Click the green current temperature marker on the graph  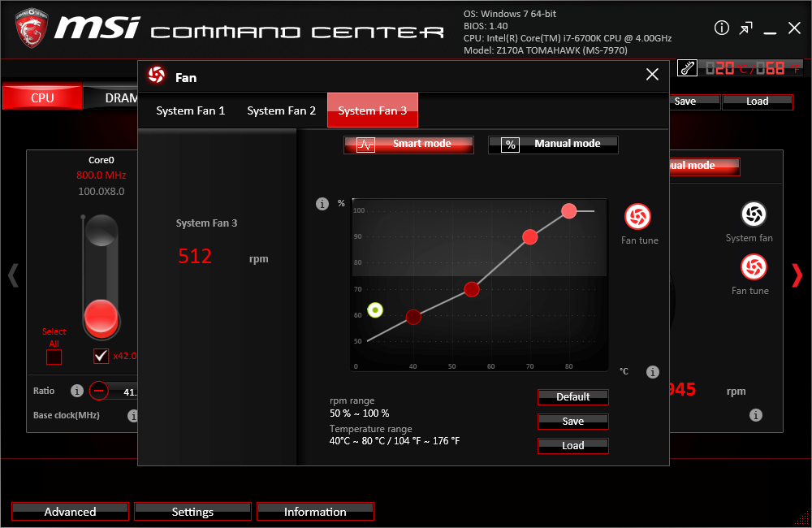coord(375,310)
